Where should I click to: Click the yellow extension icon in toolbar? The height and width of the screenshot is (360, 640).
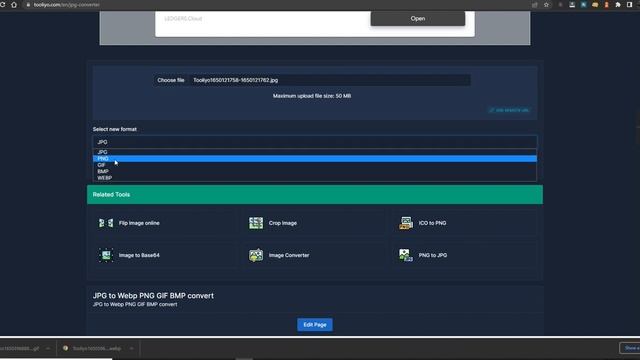click(595, 5)
